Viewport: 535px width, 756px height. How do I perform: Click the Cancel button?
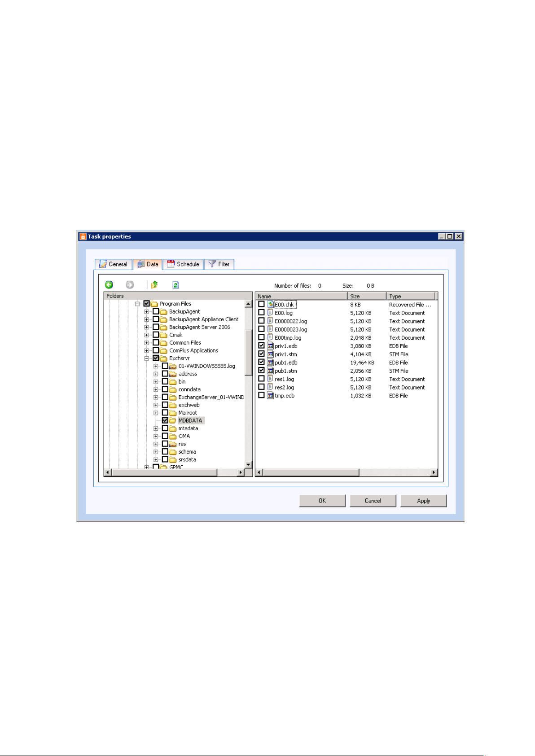point(373,501)
